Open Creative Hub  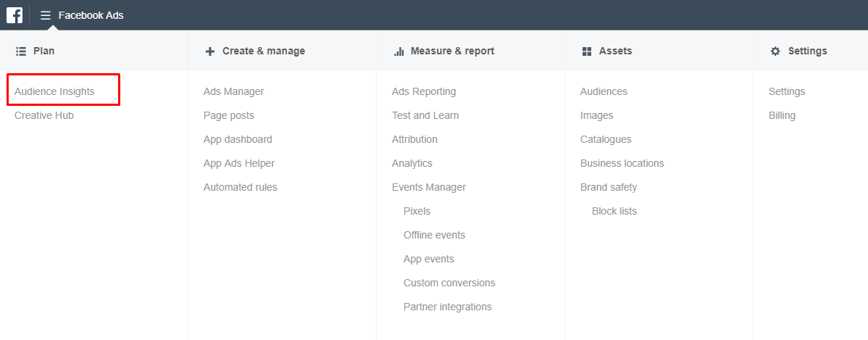coord(44,116)
